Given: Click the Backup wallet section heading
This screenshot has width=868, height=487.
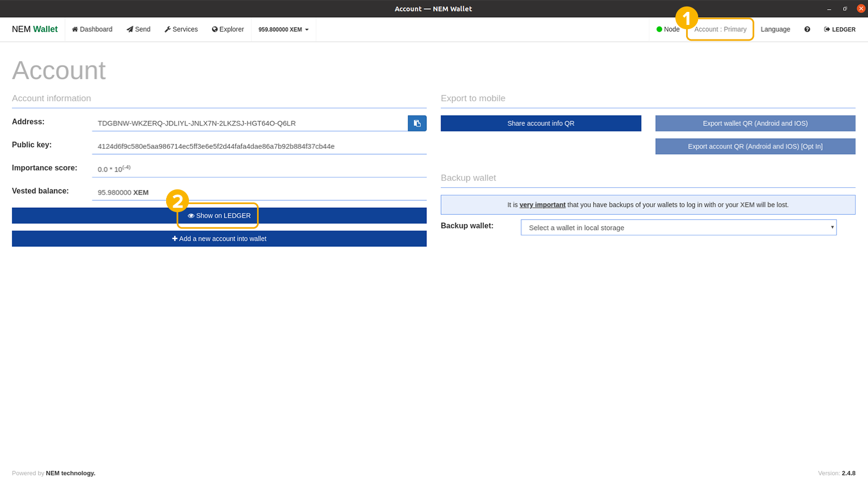Looking at the screenshot, I should 468,178.
